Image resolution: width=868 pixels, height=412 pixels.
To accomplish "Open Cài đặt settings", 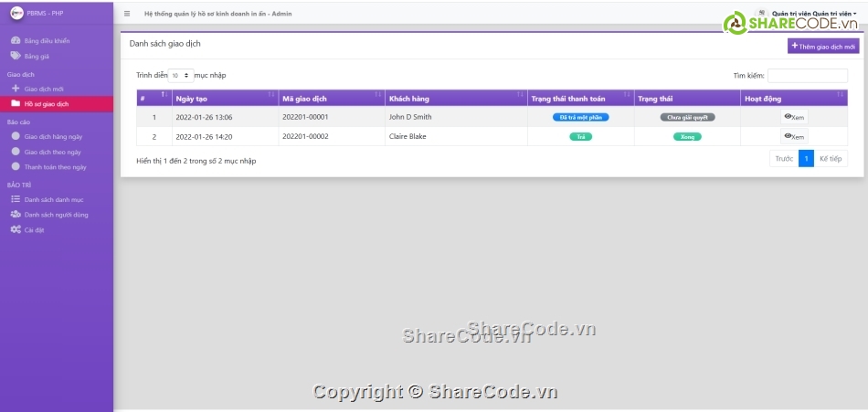I will click(x=34, y=229).
